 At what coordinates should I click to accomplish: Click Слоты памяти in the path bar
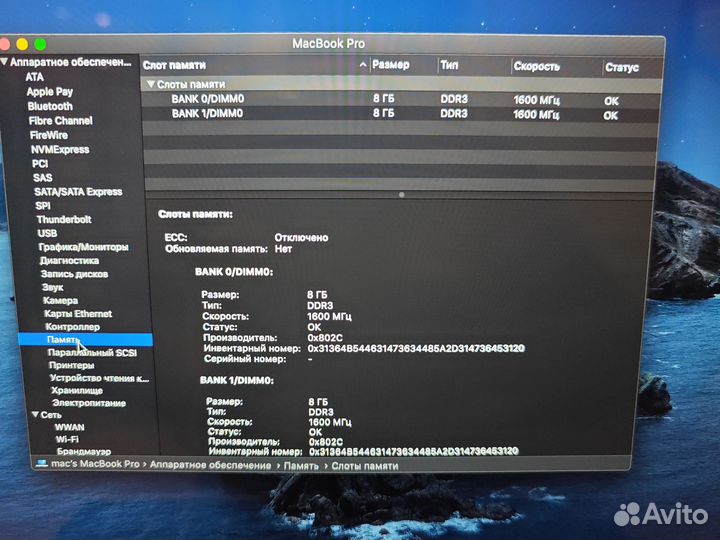point(365,466)
